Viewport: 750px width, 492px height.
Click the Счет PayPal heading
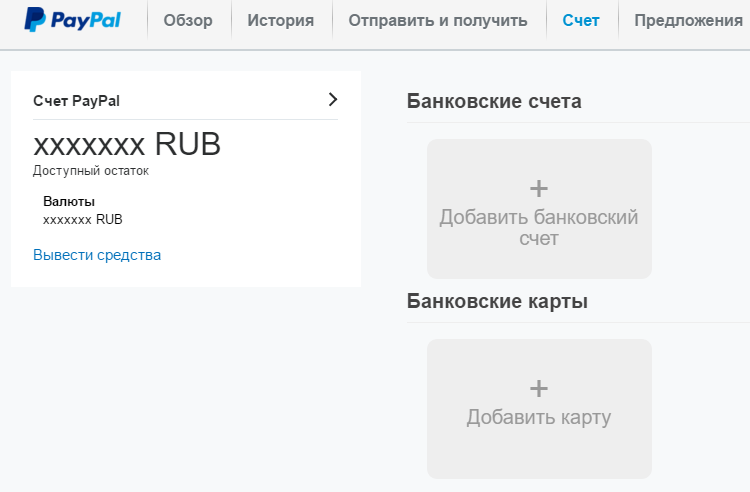tap(77, 101)
